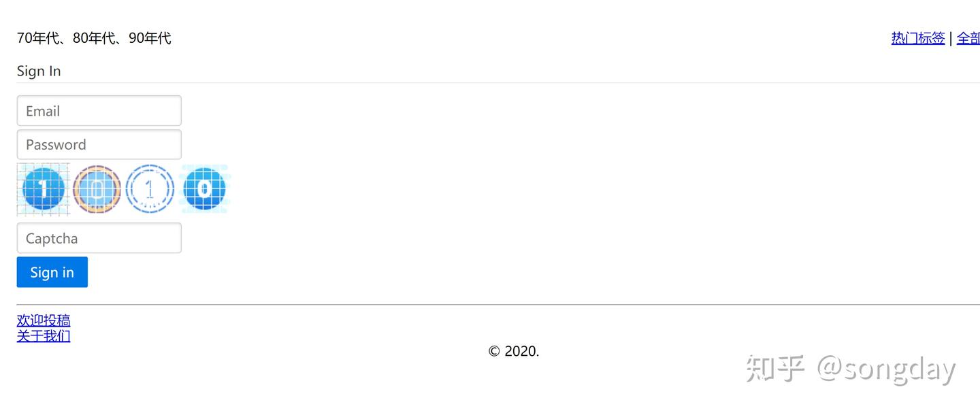The width and height of the screenshot is (980, 413).
Task: Click the 知乎 watermark logo
Action: pos(775,368)
